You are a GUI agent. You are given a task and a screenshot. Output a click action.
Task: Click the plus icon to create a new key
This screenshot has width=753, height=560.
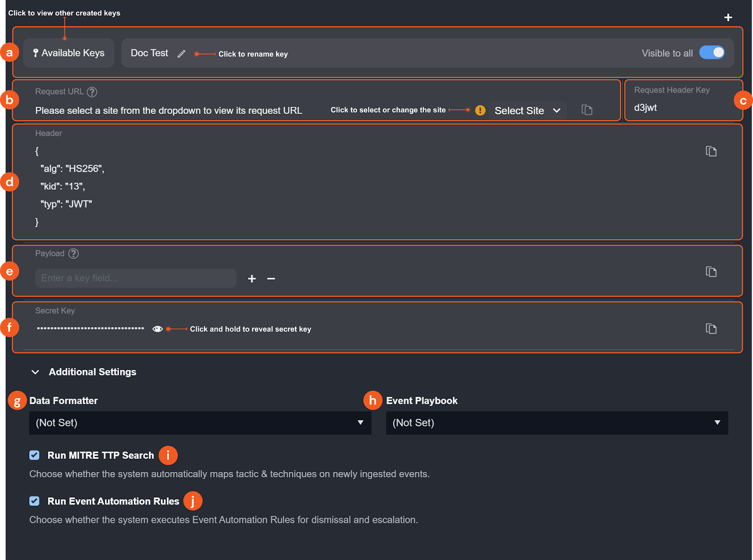728,17
